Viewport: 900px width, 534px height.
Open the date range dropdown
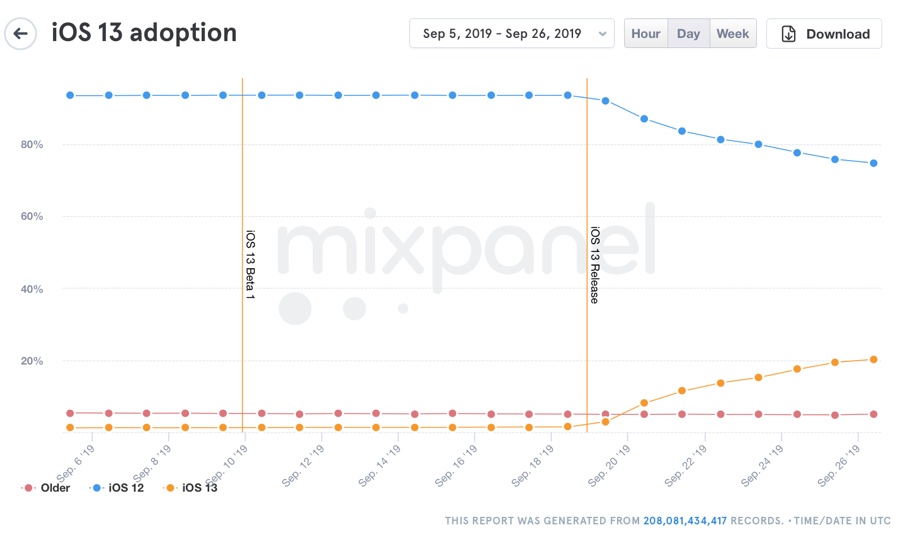[502, 34]
